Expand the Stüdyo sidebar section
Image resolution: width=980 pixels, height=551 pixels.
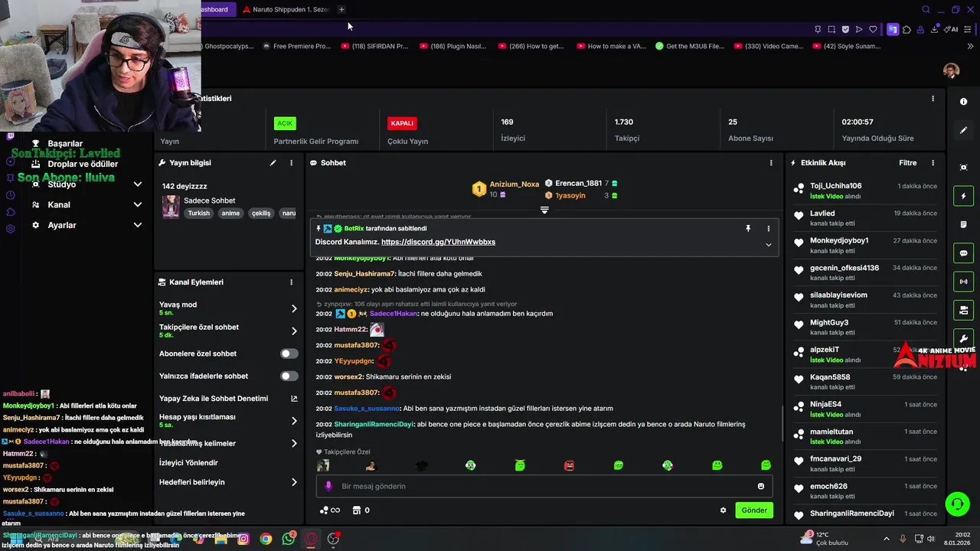coord(138,184)
